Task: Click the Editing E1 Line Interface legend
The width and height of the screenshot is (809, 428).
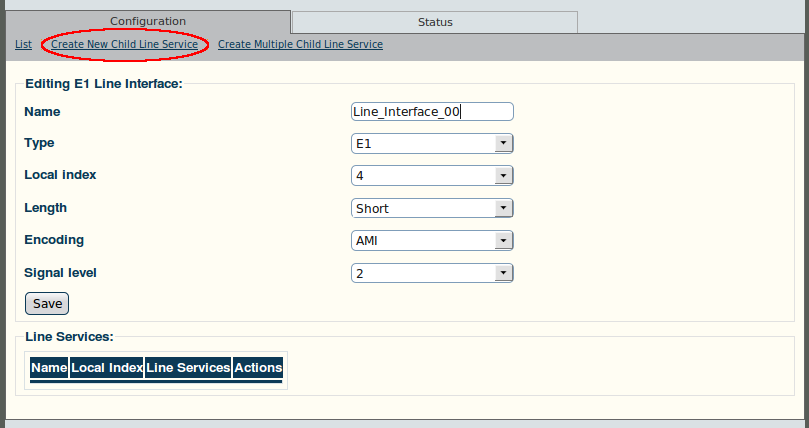Action: 104,84
